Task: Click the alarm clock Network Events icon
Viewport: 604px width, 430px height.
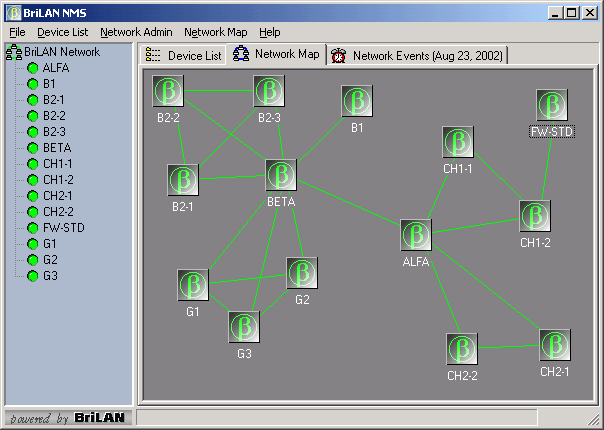Action: click(338, 55)
